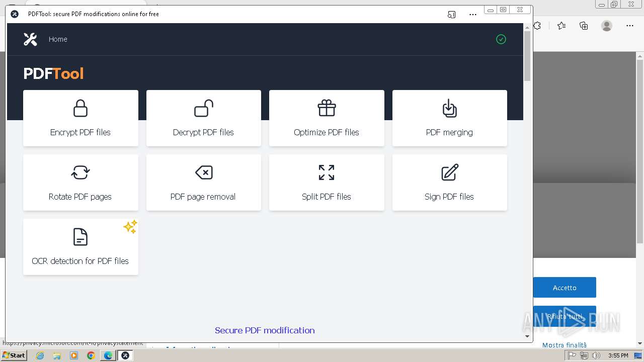Viewport: 644px width, 362px height.
Task: Select the Decrypt PDF files label
Action: pyautogui.click(x=203, y=132)
